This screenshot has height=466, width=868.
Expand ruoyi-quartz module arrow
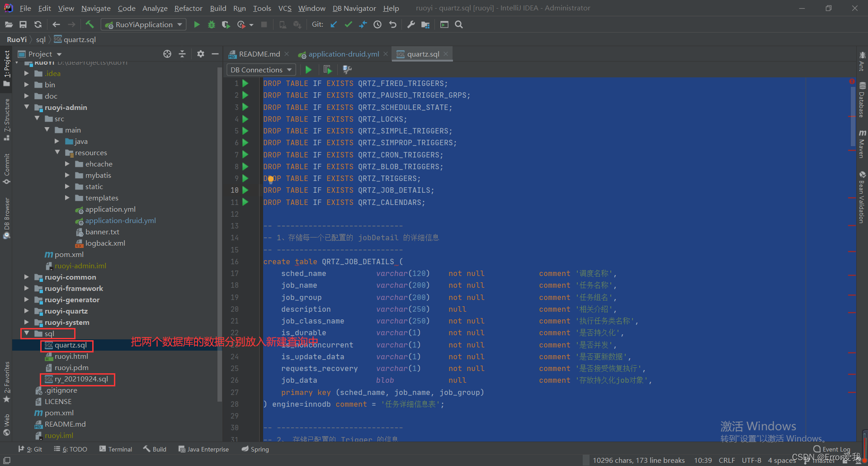27,311
